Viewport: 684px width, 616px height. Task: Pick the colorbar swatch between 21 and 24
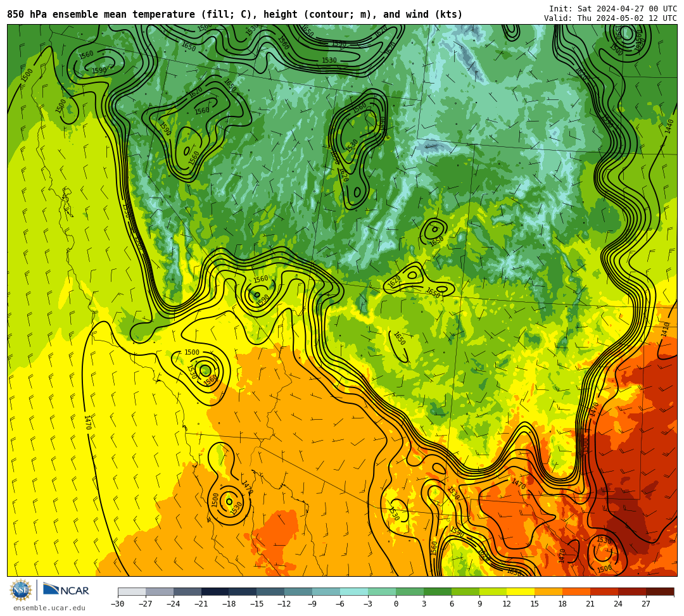coord(605,591)
